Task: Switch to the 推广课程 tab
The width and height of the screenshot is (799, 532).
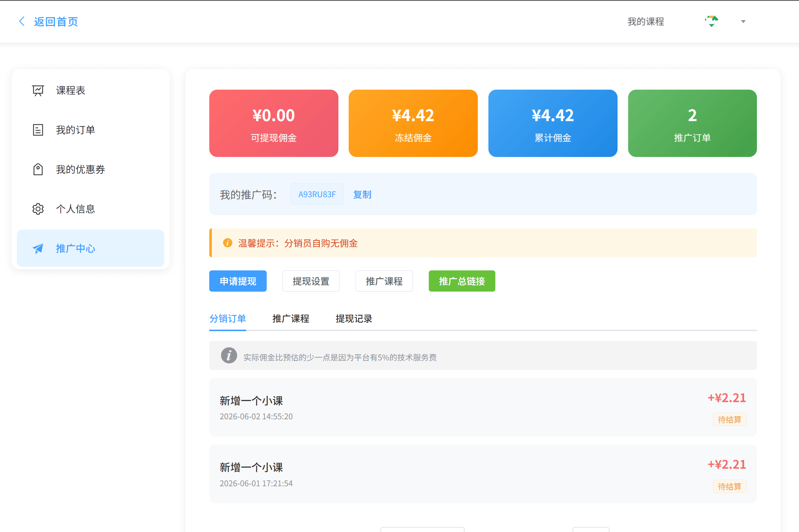Action: 291,319
